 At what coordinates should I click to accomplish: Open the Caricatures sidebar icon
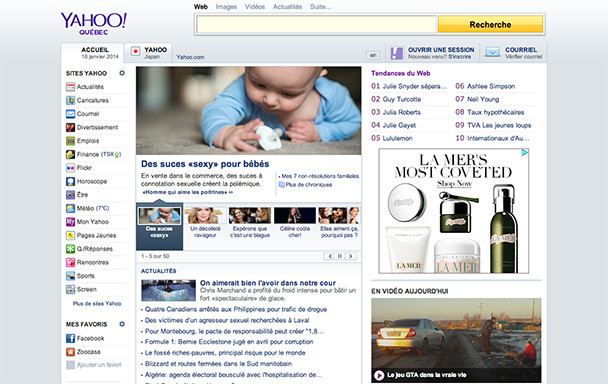[x=70, y=100]
